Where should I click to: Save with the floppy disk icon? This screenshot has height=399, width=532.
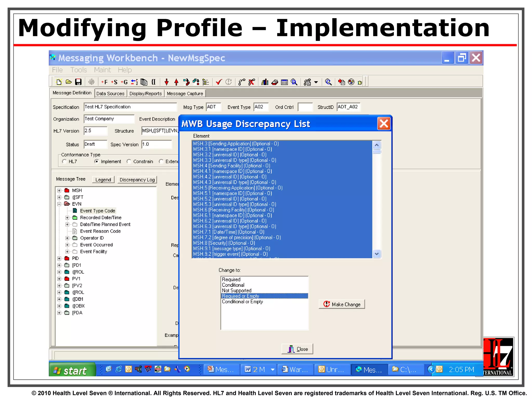pyautogui.click(x=78, y=82)
